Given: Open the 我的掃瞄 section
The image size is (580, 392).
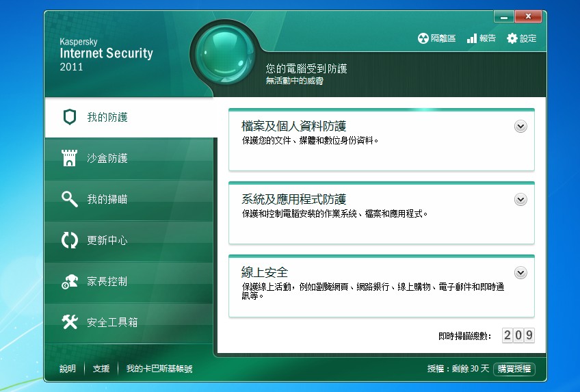Looking at the screenshot, I should [129, 199].
